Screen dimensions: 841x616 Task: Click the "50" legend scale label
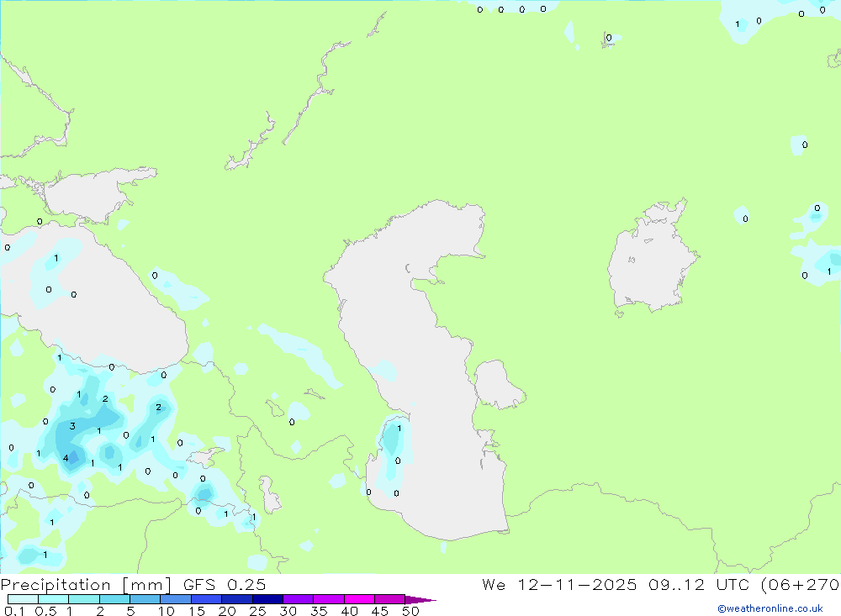coord(410,611)
